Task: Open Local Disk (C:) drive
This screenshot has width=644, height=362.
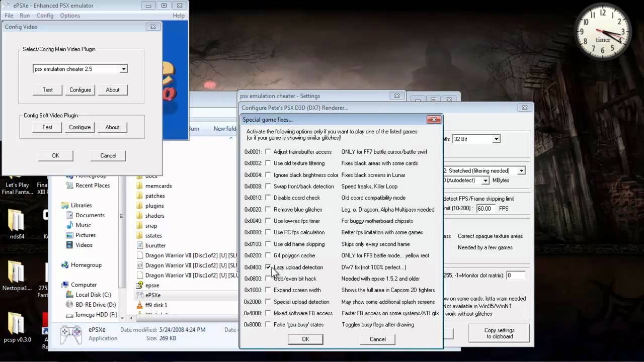Action: pos(93,295)
